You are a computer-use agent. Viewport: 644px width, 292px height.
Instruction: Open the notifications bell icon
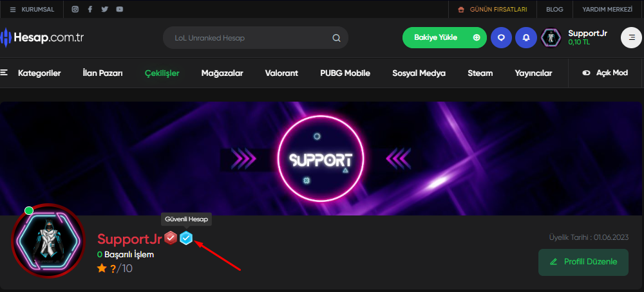coord(526,38)
